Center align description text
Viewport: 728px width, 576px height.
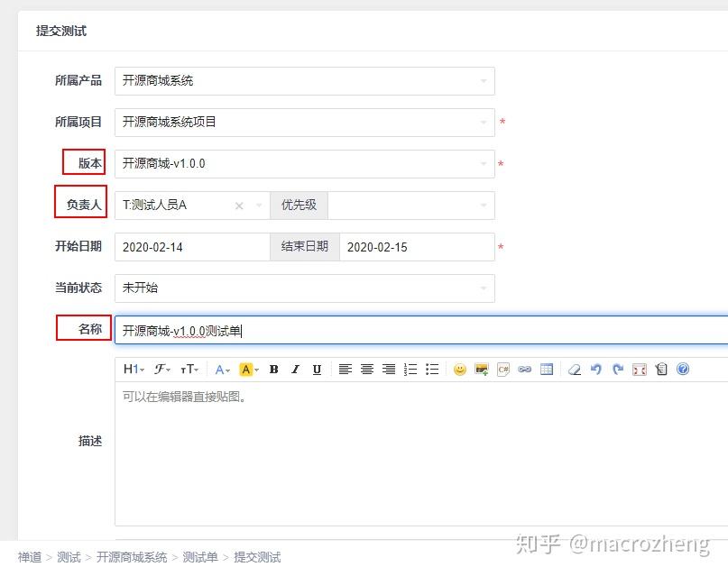coord(367,370)
